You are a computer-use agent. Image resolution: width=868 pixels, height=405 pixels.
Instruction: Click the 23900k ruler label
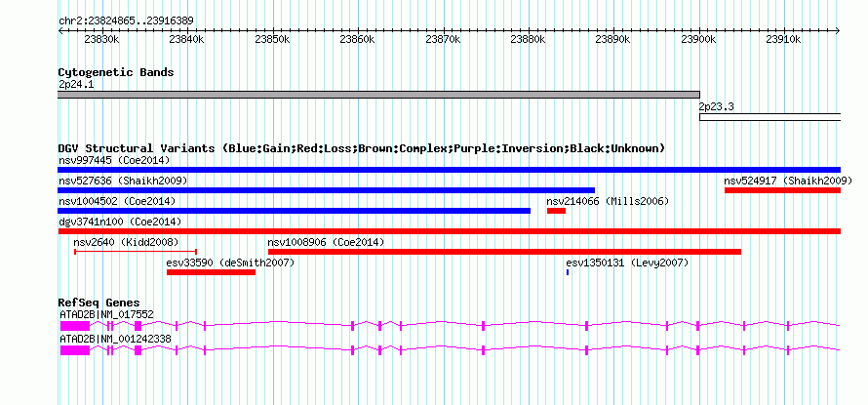[699, 40]
